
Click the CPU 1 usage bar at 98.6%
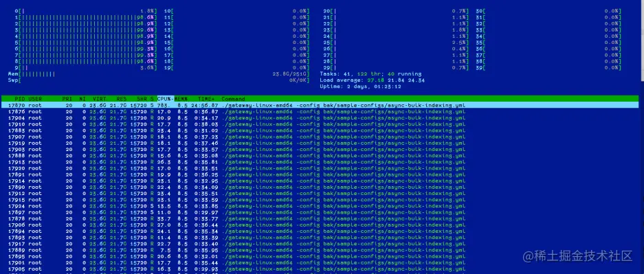coord(86,17)
